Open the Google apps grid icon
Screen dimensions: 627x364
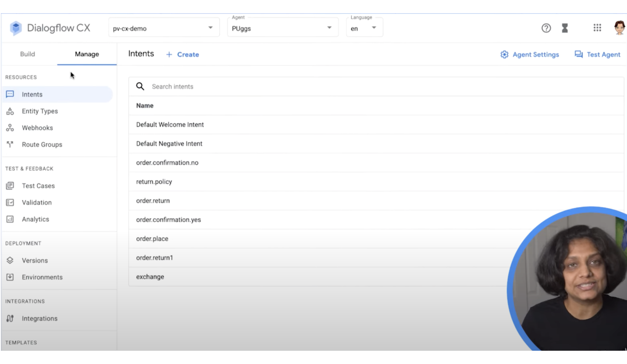(597, 28)
